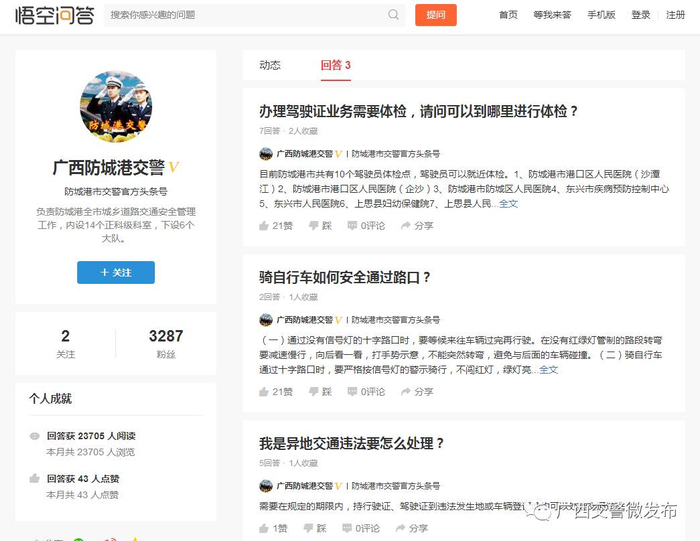Focus the question search field
Viewport: 700px width, 541px height.
coord(255,15)
